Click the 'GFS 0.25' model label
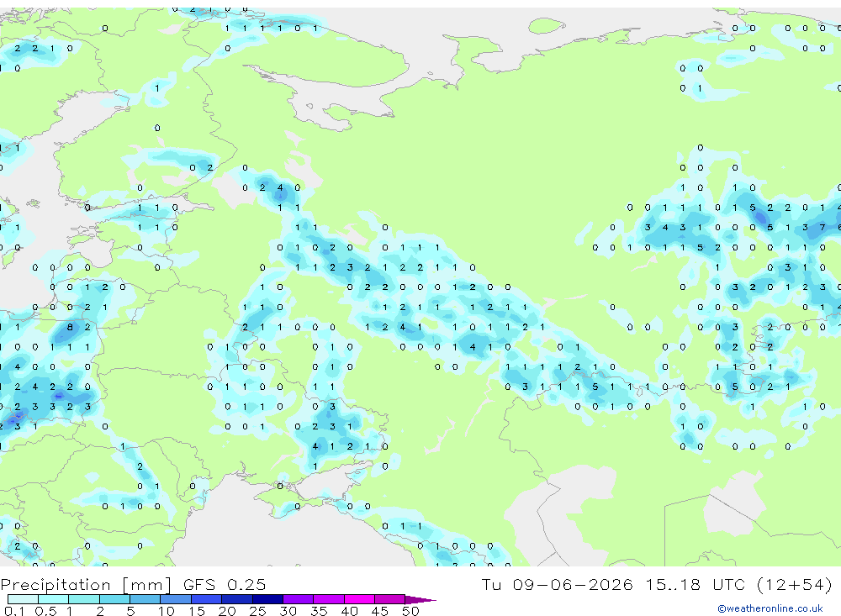841x616 pixels. [x=225, y=584]
